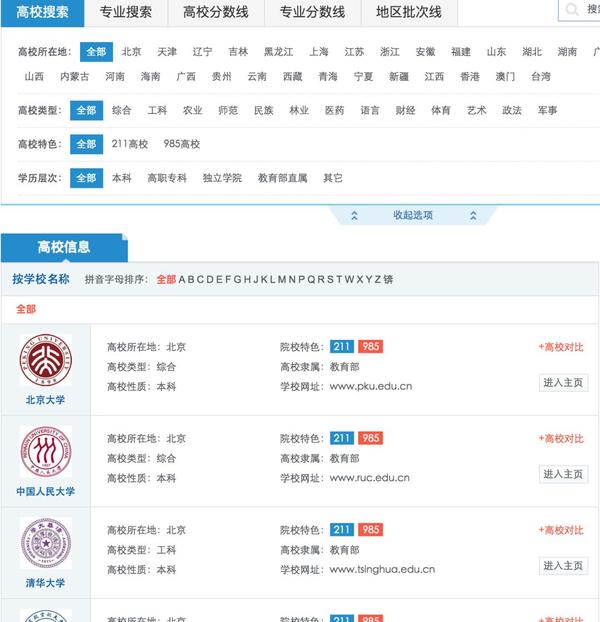Open 中国人民大学 name link

(x=46, y=491)
